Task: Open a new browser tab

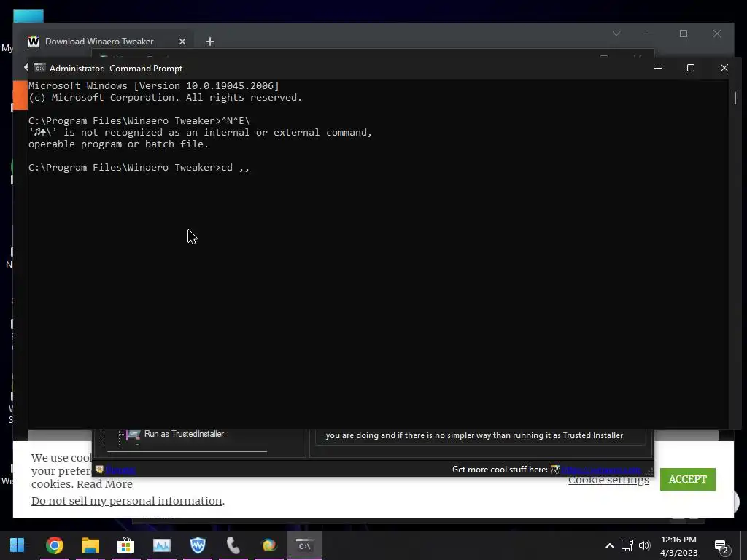Action: coord(209,42)
